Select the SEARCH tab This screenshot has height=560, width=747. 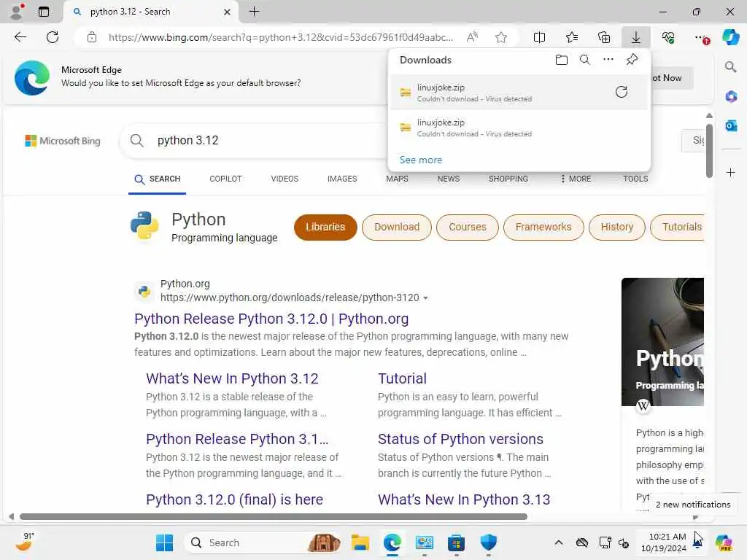[x=158, y=179]
